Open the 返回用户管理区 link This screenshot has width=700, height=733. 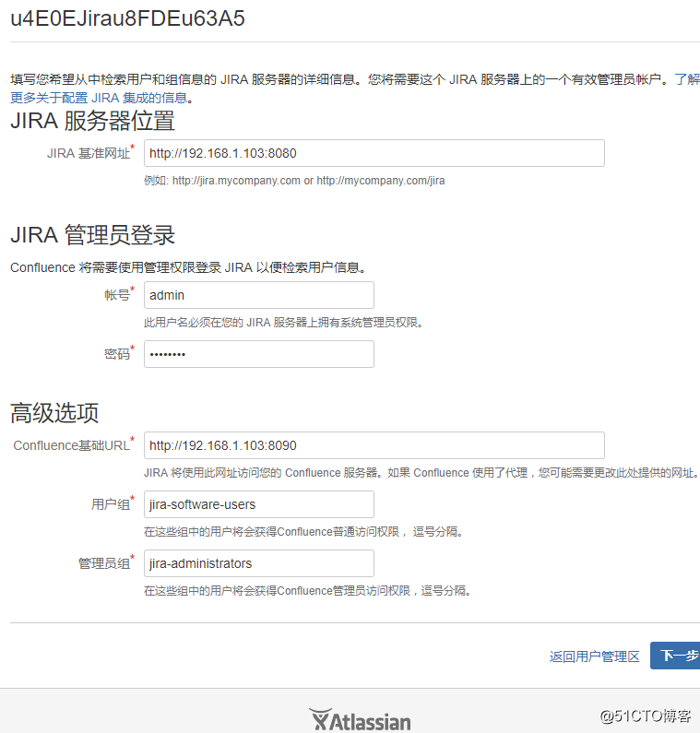coord(594,656)
